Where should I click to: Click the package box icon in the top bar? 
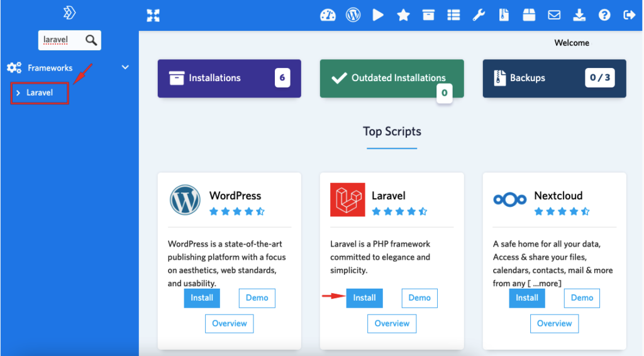point(529,15)
